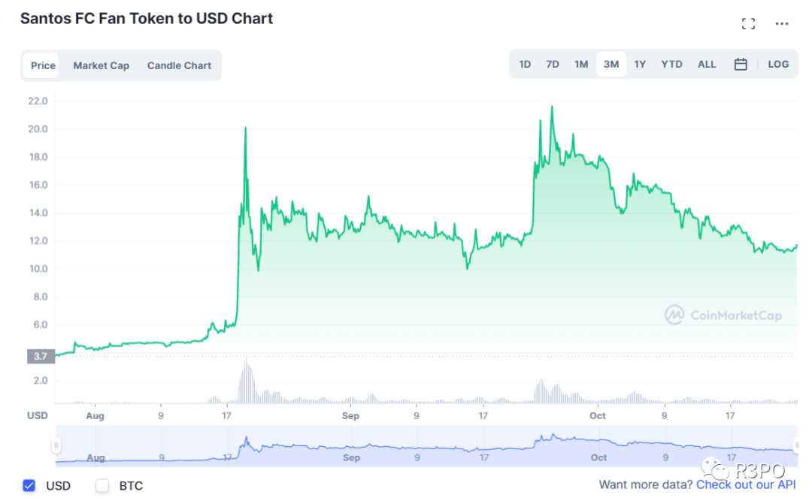The height and width of the screenshot is (504, 812).
Task: Select the Price tab
Action: point(43,65)
